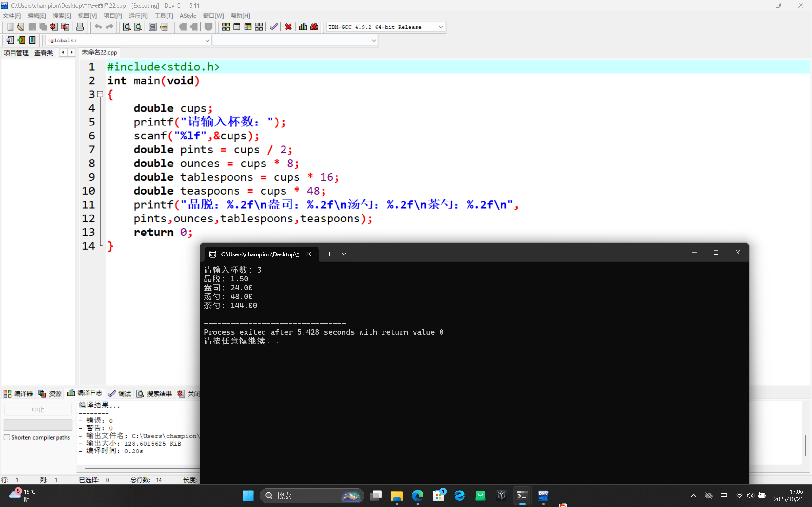Click the Print toolbar icon
This screenshot has width=812, height=507.
(80, 27)
